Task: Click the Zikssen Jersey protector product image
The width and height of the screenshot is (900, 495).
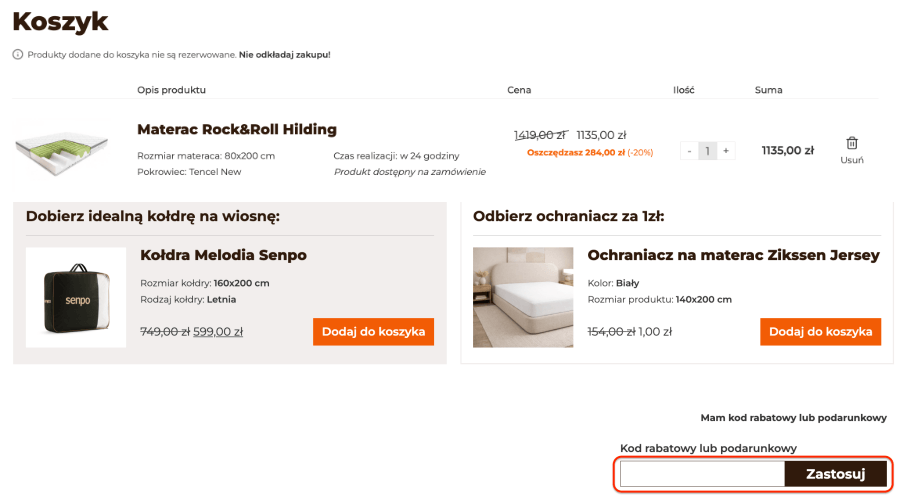Action: click(x=523, y=297)
